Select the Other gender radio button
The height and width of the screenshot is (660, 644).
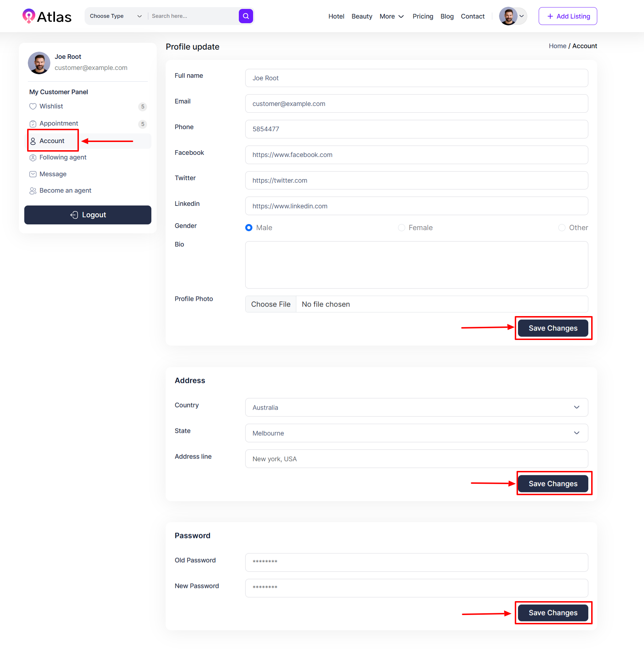(562, 228)
